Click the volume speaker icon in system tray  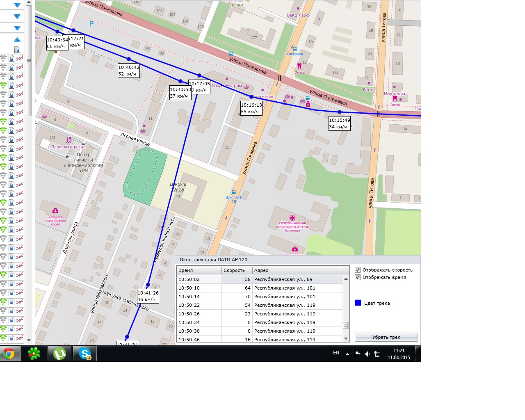click(x=367, y=354)
